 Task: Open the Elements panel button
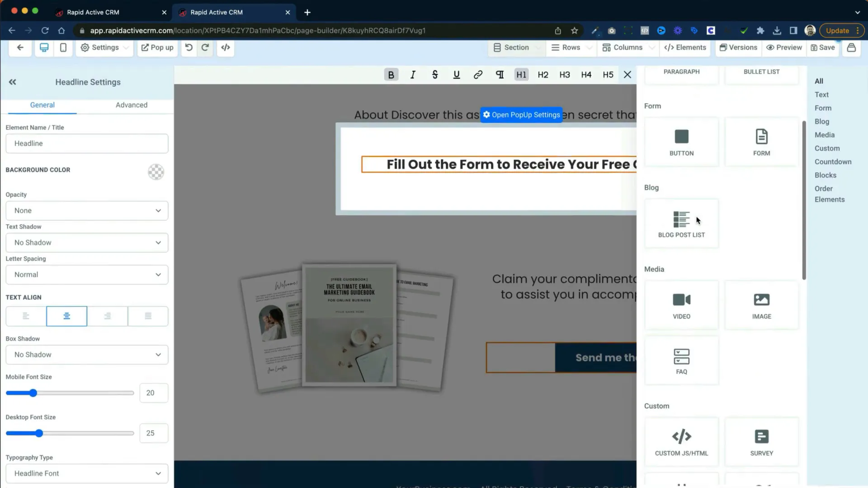tap(685, 47)
